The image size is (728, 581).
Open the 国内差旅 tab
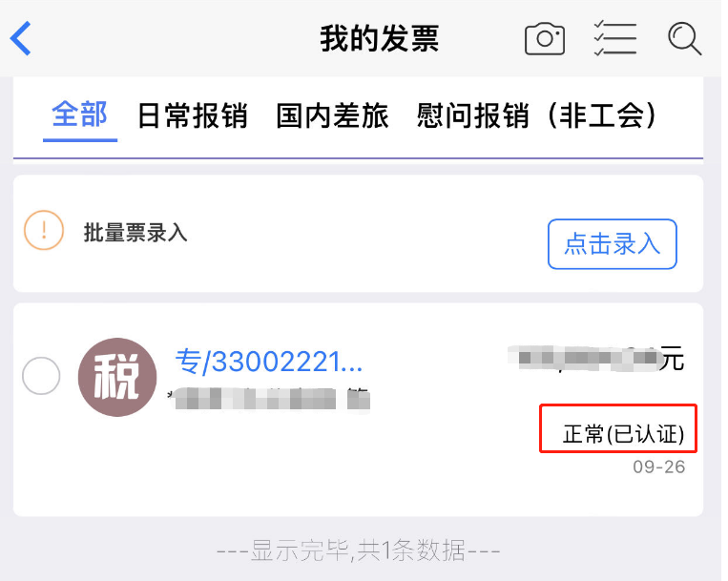click(x=332, y=115)
